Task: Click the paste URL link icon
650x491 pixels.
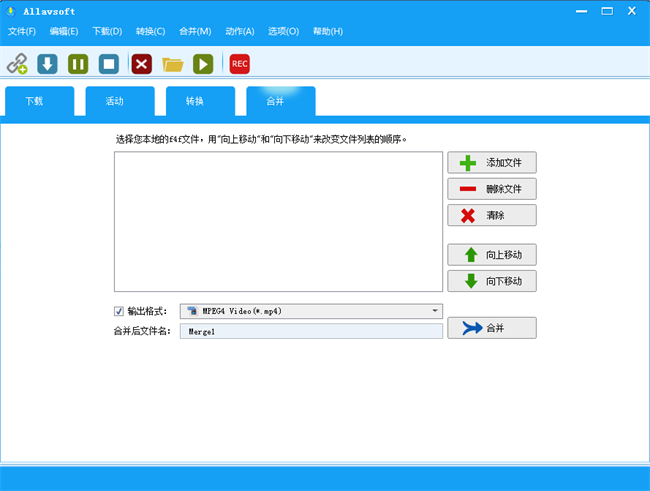Action: tap(17, 64)
